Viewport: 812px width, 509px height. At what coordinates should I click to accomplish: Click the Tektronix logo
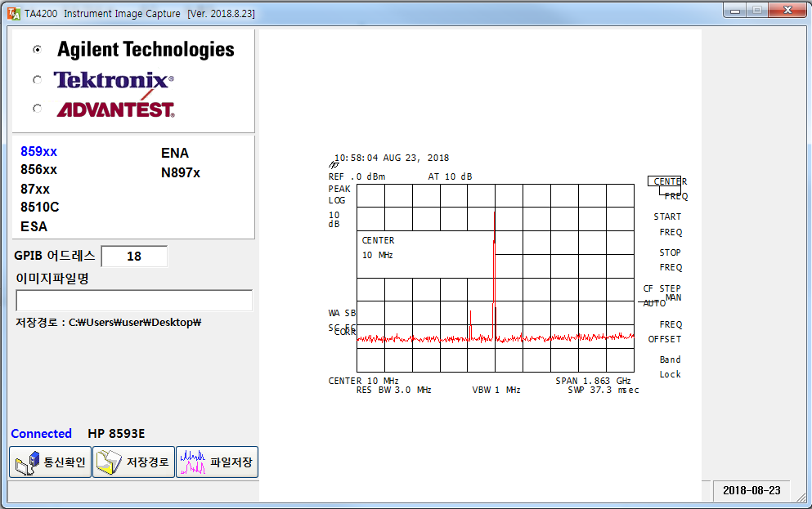click(x=114, y=80)
